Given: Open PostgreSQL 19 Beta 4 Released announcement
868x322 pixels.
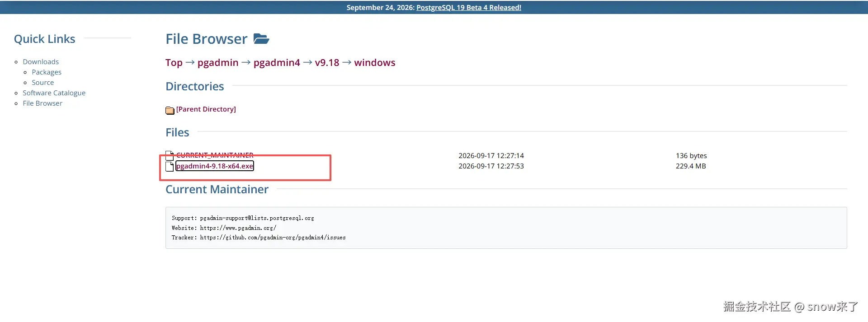Looking at the screenshot, I should click(x=468, y=7).
